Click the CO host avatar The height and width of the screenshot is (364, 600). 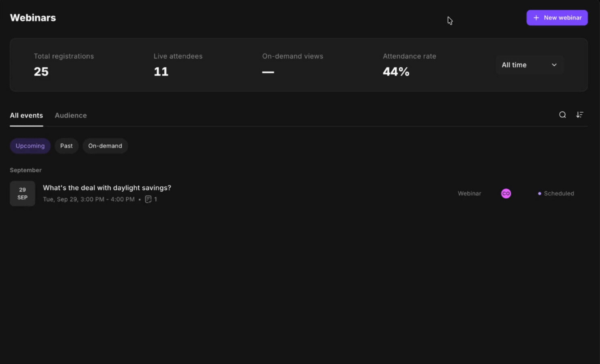[506, 193]
